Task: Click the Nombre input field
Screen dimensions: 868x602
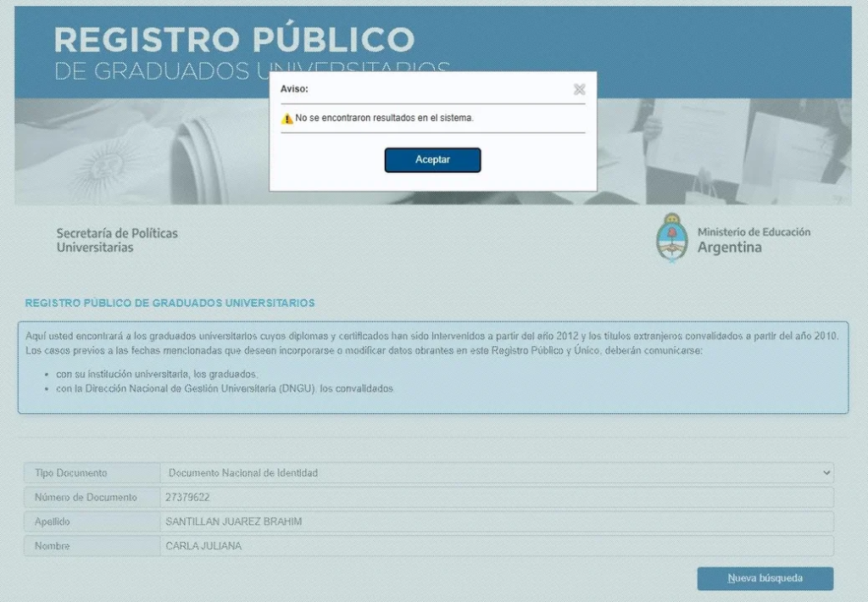Action: (496, 546)
